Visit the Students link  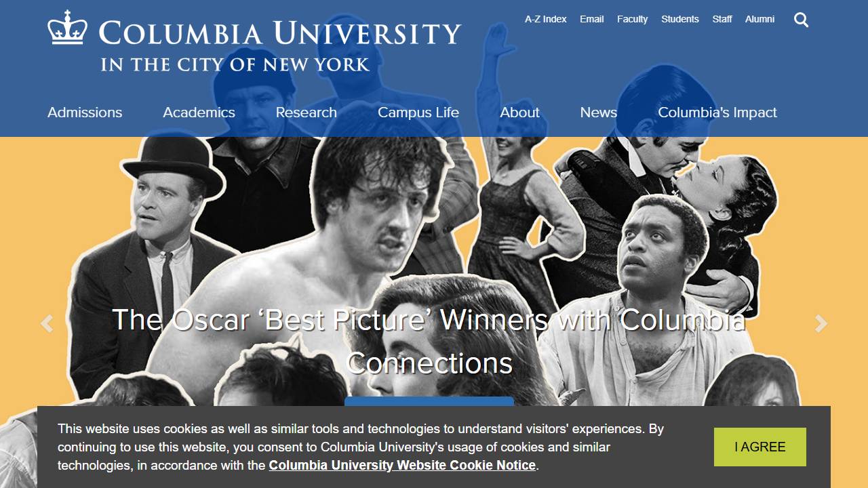pos(679,19)
